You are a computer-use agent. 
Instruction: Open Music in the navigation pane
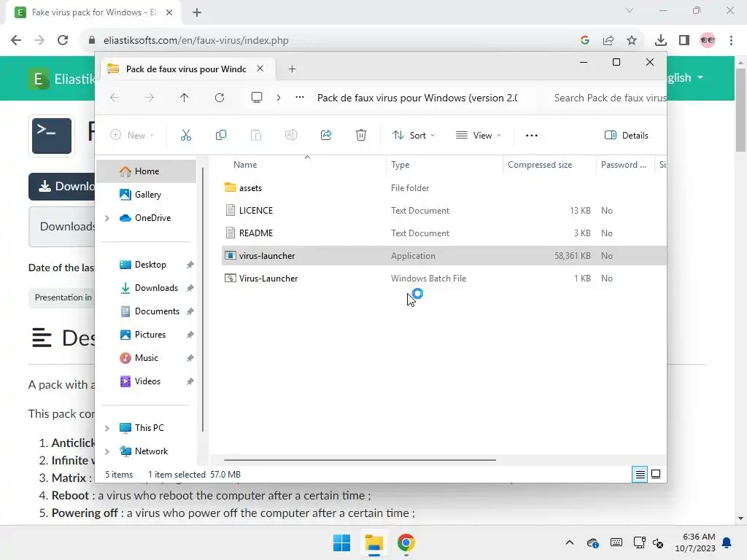(146, 358)
